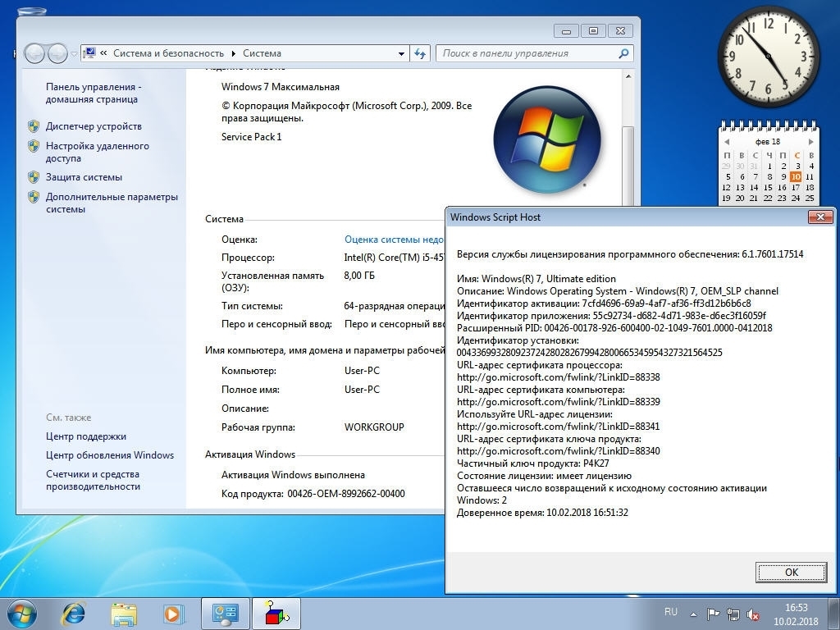This screenshot has height=630, width=840.
Task: Switch input language via RU indicator
Action: click(x=671, y=612)
